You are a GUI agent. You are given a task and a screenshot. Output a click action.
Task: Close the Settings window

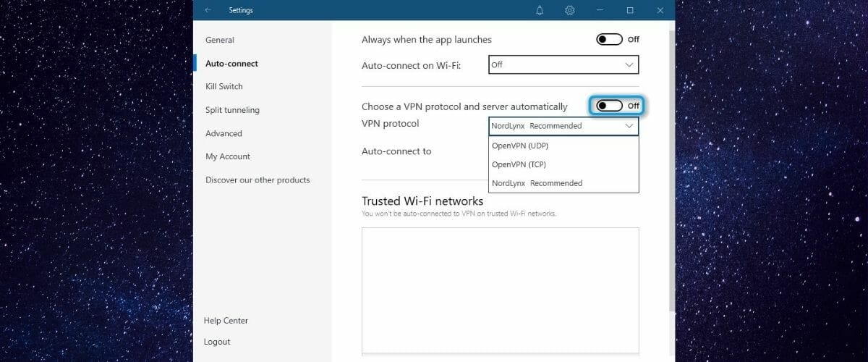pyautogui.click(x=660, y=10)
